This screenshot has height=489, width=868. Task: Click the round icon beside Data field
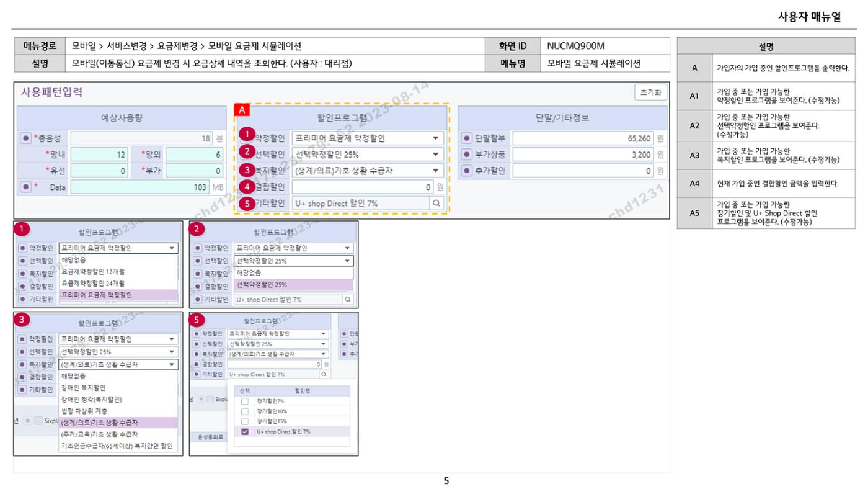[26, 187]
